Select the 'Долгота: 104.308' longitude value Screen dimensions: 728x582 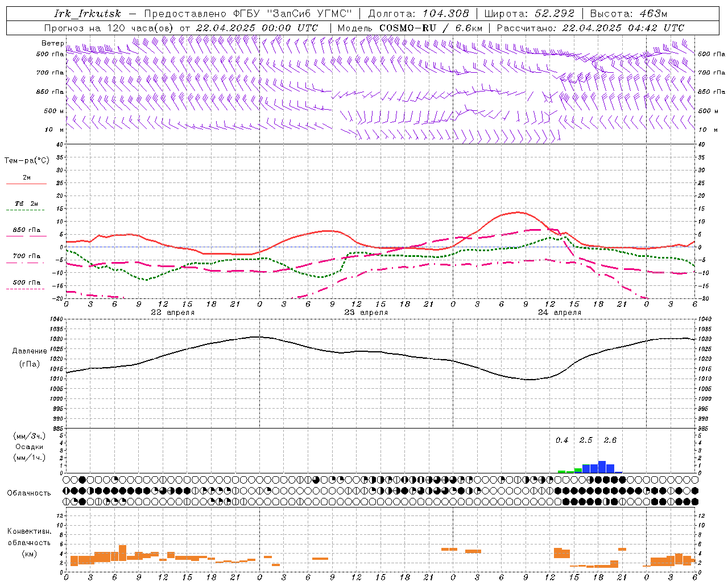pyautogui.click(x=419, y=14)
